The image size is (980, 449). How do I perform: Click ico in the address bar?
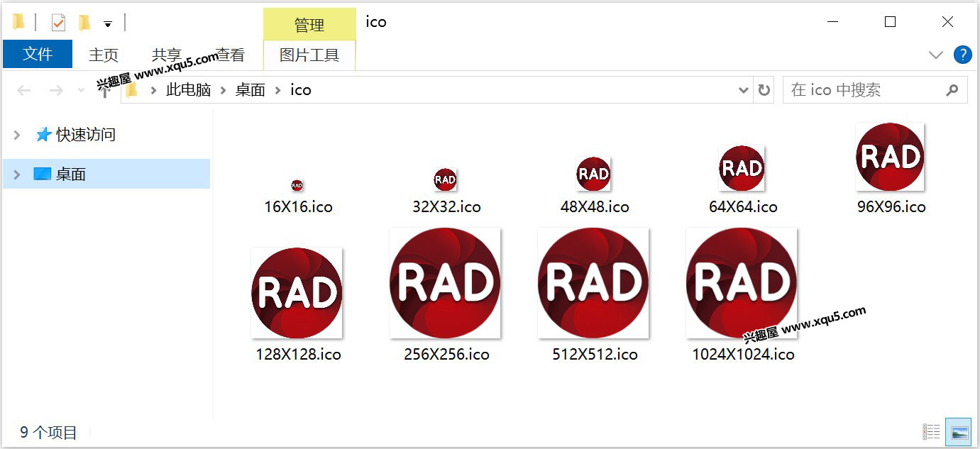301,90
